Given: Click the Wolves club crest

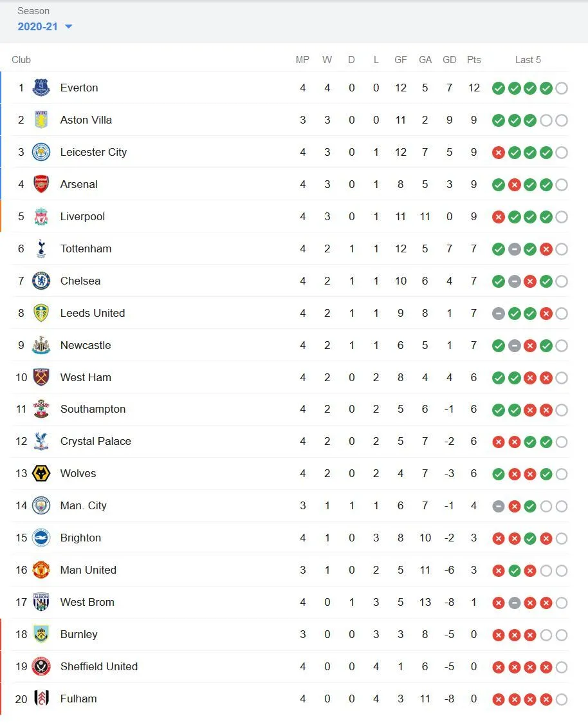Looking at the screenshot, I should (41, 473).
